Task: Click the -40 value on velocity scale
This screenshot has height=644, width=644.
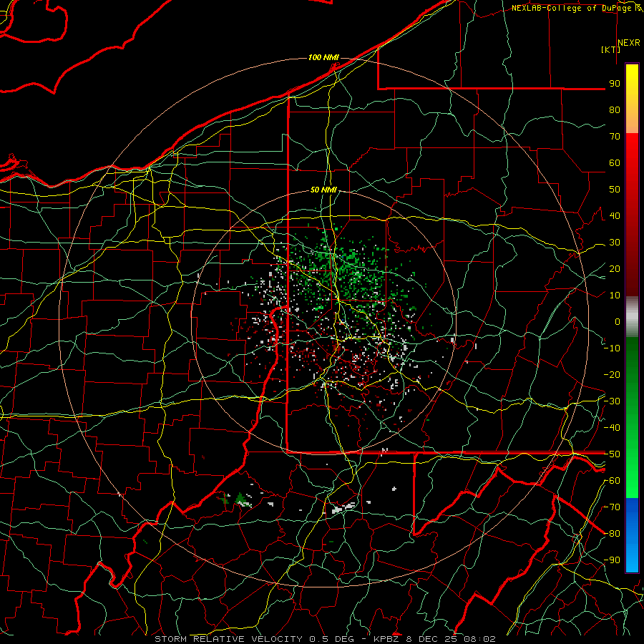Action: click(612, 428)
